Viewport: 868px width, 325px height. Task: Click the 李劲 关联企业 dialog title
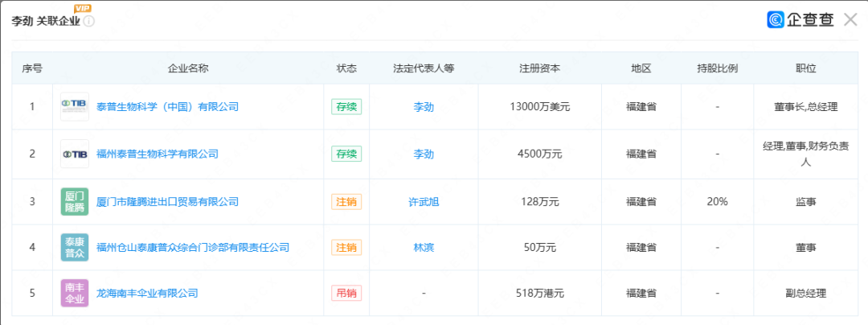coord(46,22)
